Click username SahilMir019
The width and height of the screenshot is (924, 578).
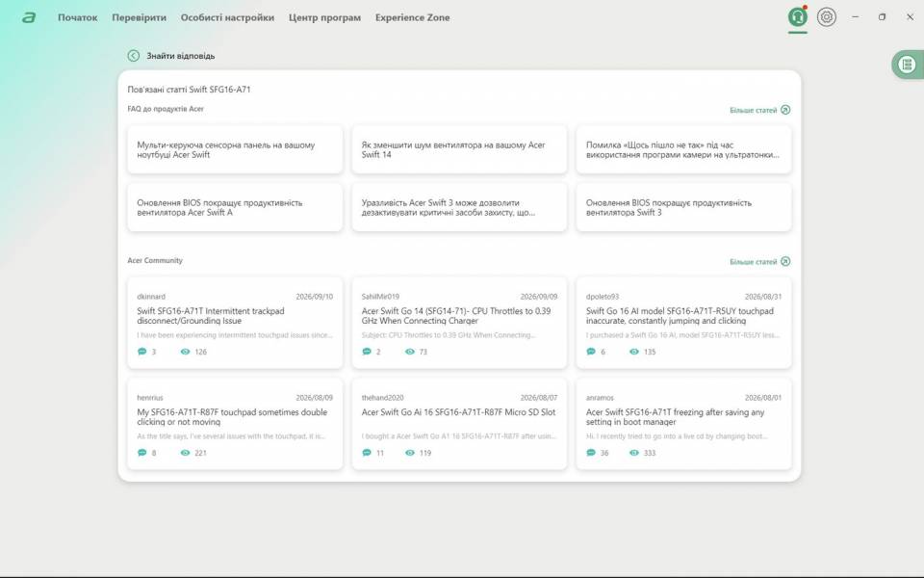tap(380, 297)
